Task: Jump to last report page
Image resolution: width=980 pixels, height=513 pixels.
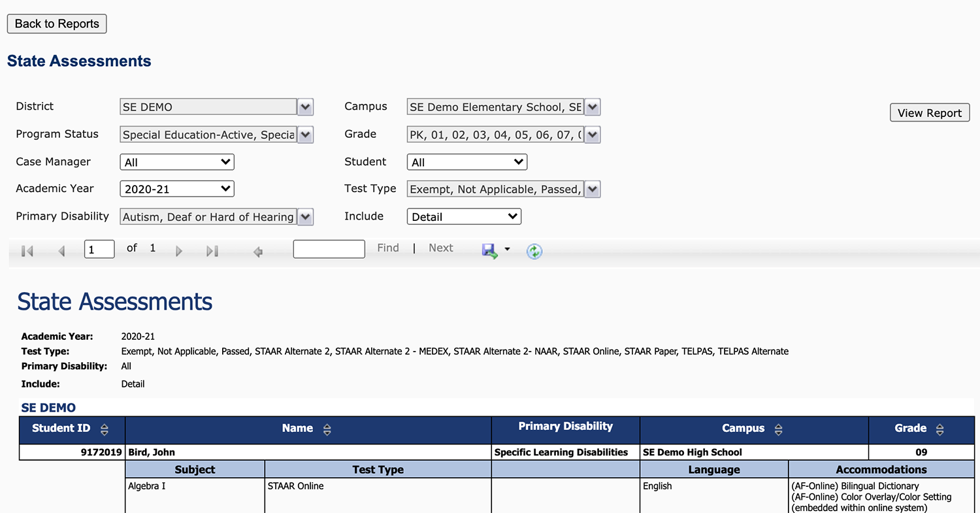Action: (212, 252)
